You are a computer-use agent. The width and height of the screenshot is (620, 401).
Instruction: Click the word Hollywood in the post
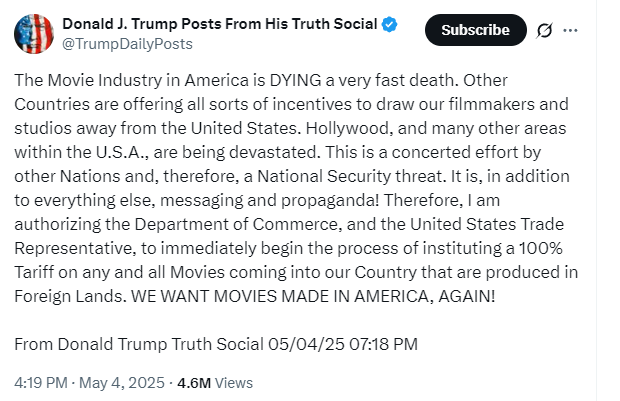click(349, 128)
